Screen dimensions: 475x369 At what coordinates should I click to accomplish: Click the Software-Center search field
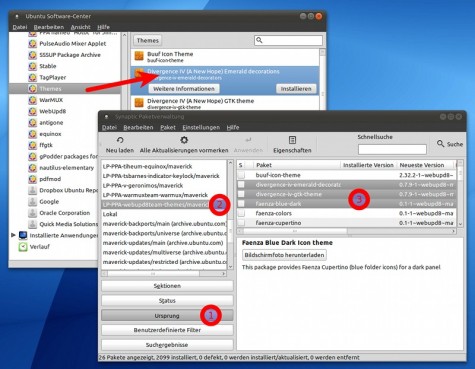pyautogui.click(x=288, y=40)
